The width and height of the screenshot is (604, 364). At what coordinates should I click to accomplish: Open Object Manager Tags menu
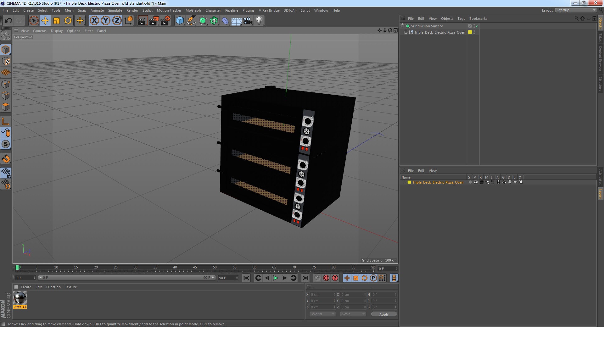click(x=461, y=19)
